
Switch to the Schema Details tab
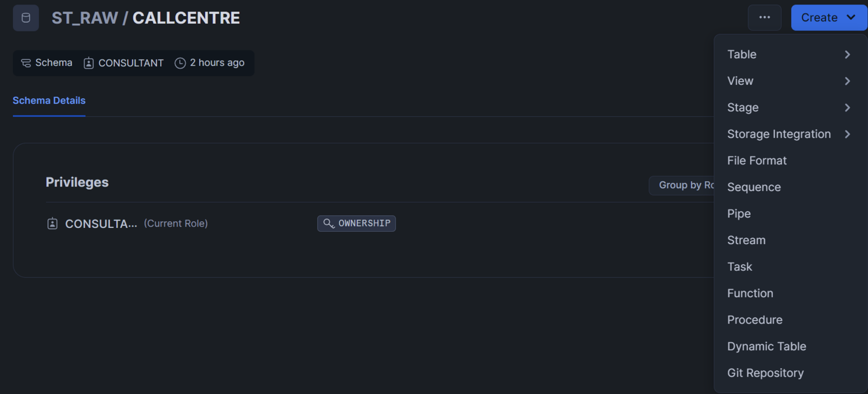tap(49, 101)
